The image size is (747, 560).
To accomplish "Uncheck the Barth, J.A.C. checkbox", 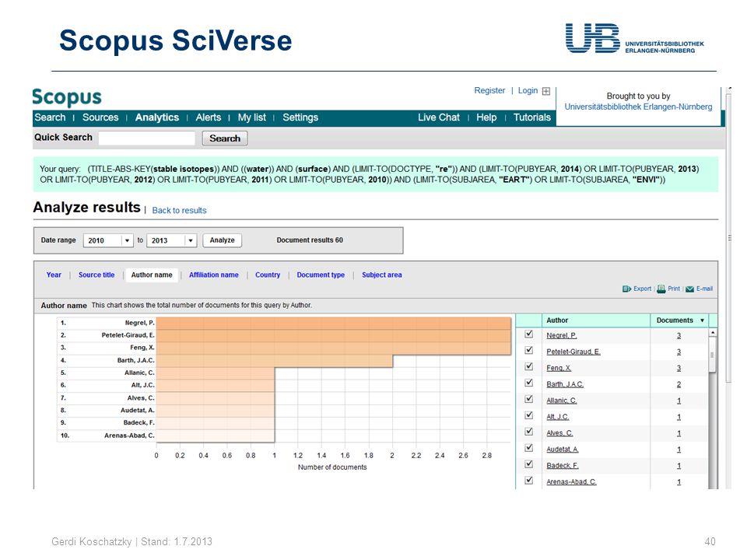I will click(529, 383).
